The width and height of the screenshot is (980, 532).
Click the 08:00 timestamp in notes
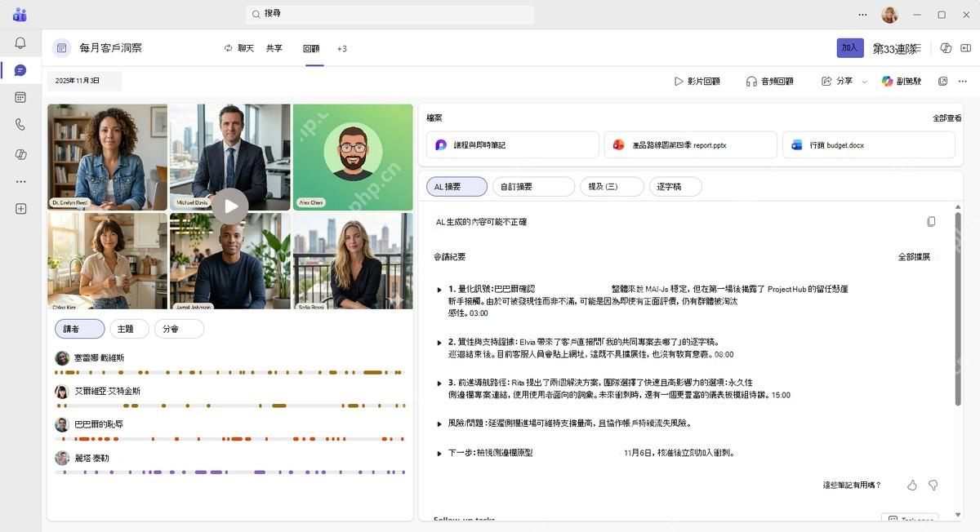(x=724, y=355)
